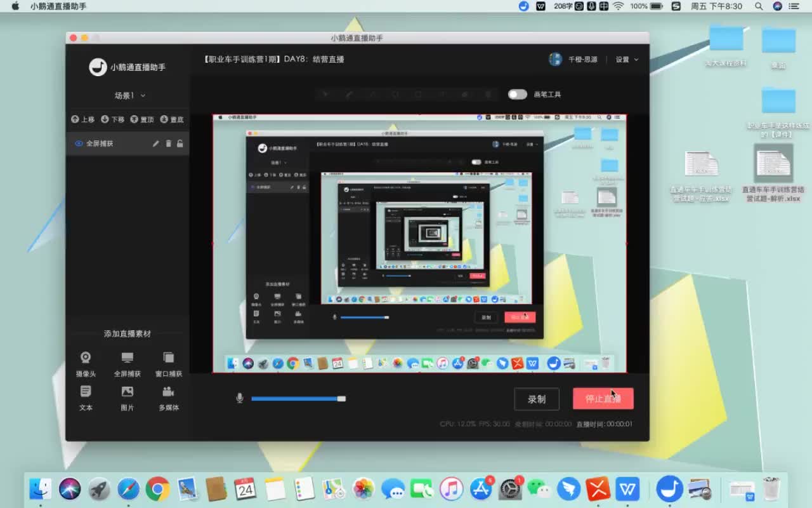Click the battery 100% indicator

(646, 6)
